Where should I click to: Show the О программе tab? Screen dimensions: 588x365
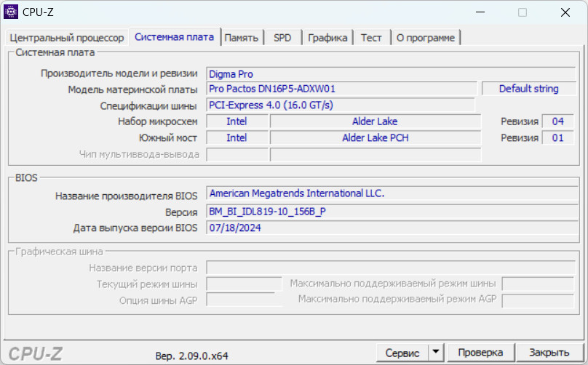click(x=426, y=38)
